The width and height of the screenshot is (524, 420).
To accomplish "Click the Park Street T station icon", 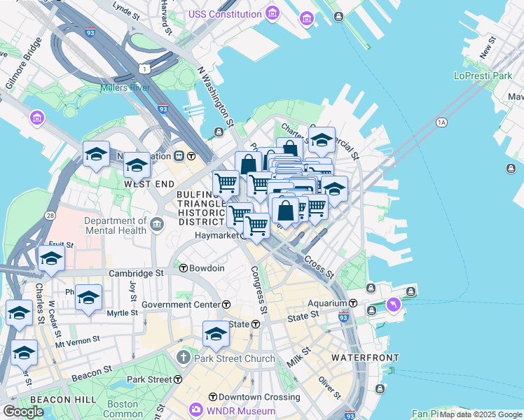I will (x=178, y=379).
